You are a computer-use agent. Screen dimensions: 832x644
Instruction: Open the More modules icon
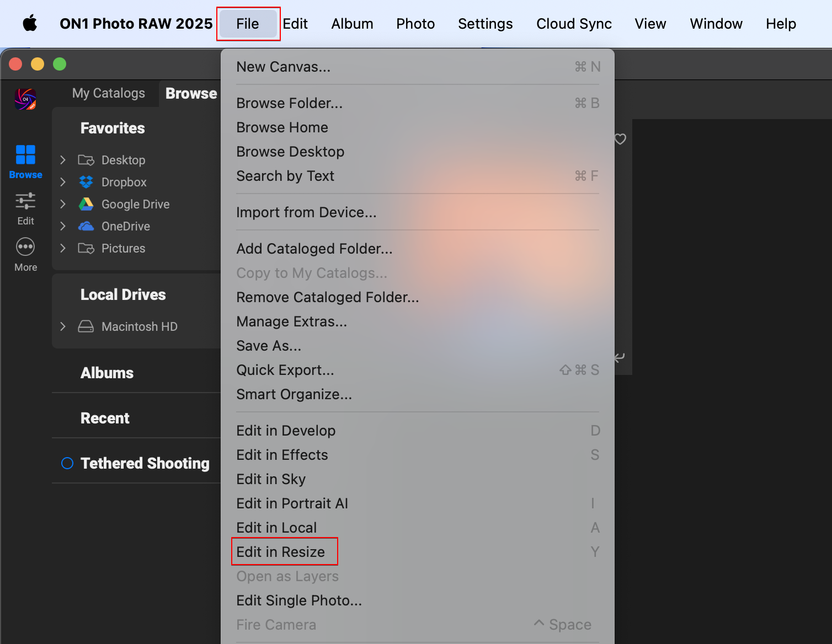pyautogui.click(x=25, y=246)
